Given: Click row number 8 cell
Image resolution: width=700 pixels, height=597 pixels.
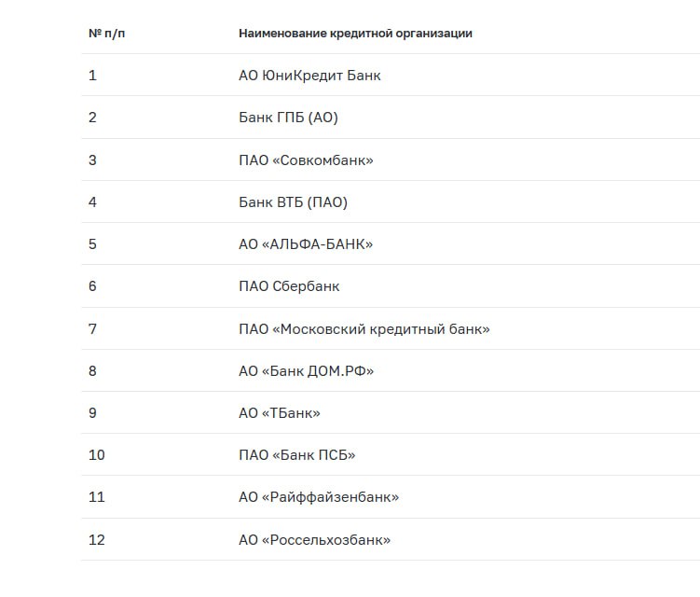Looking at the screenshot, I should 92,371.
